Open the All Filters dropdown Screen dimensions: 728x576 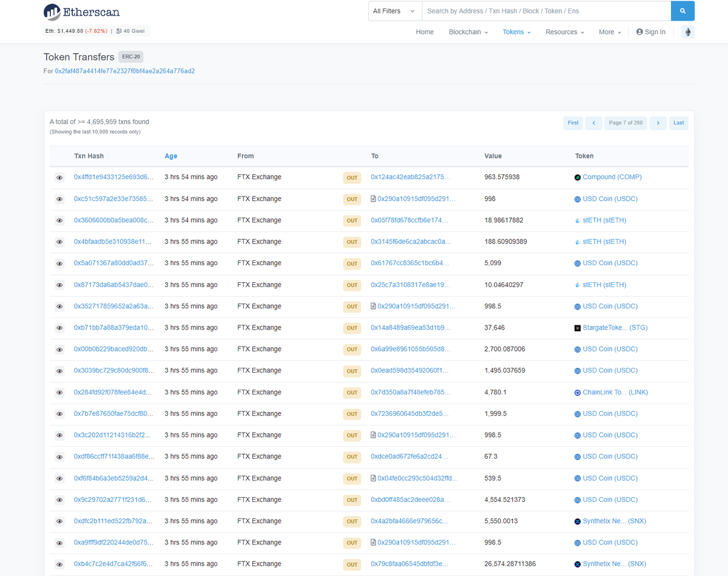pyautogui.click(x=395, y=11)
